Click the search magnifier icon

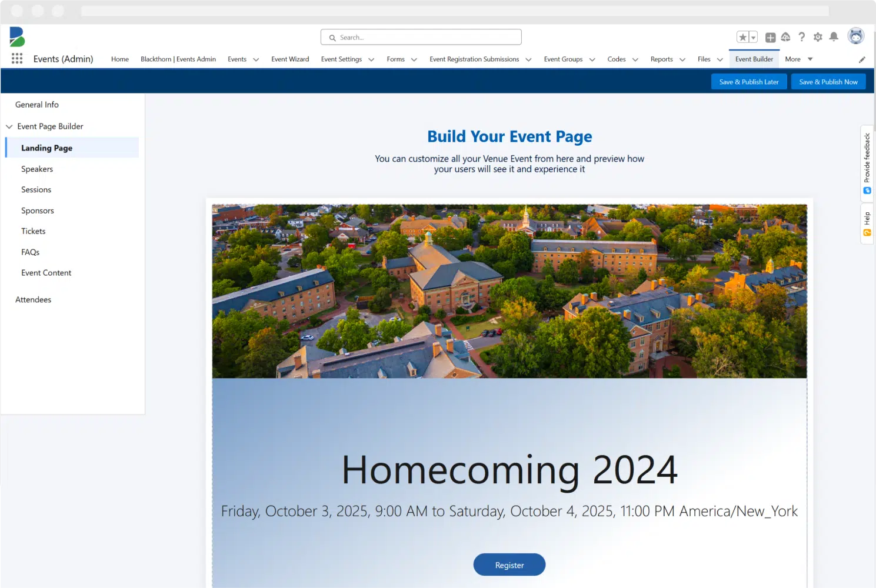point(332,38)
